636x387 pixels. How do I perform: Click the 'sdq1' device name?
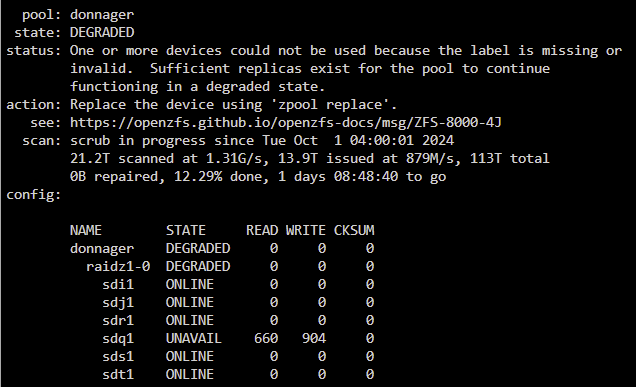coord(118,339)
